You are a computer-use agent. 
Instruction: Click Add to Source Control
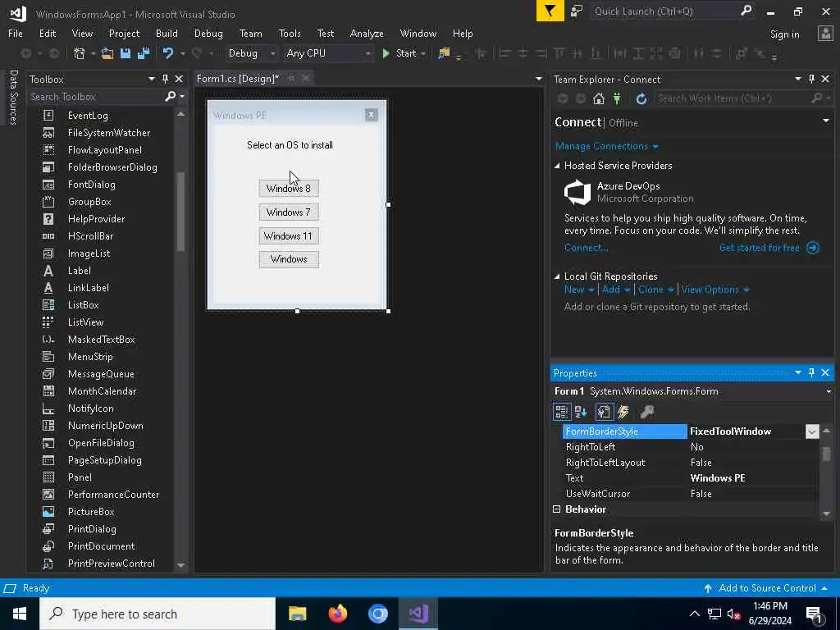(x=767, y=587)
